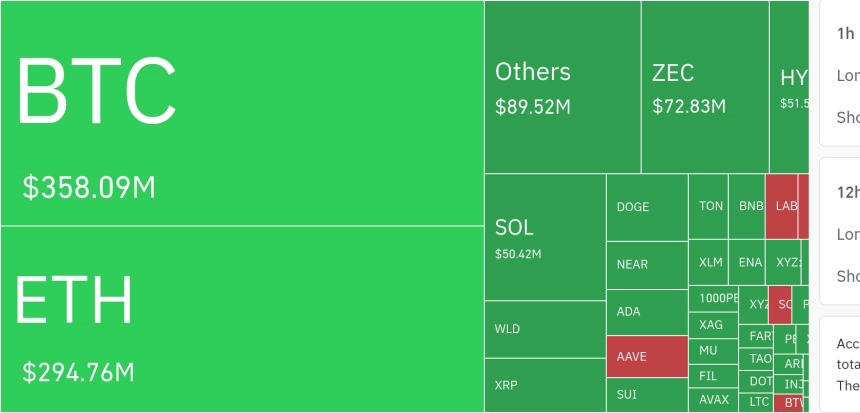
Task: Select the WLD heatmap tile
Action: coord(546,330)
